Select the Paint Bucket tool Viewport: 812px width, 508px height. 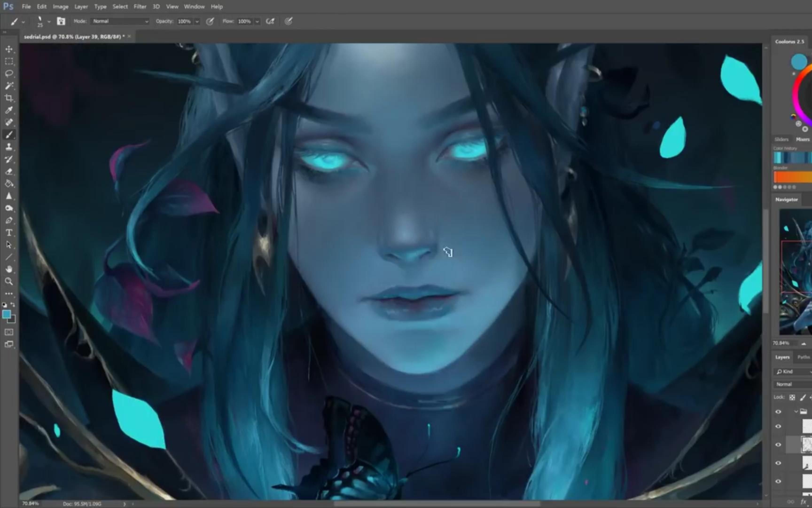pyautogui.click(x=9, y=184)
